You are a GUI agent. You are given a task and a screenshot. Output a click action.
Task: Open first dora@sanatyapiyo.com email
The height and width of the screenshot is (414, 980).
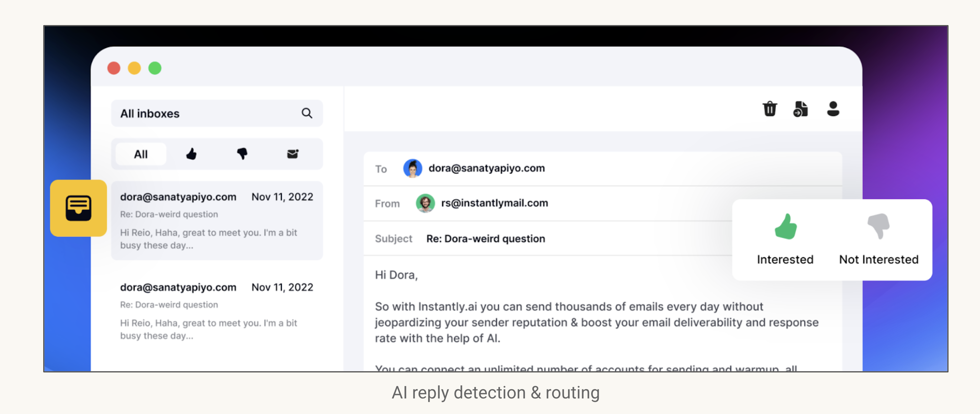[x=217, y=220]
